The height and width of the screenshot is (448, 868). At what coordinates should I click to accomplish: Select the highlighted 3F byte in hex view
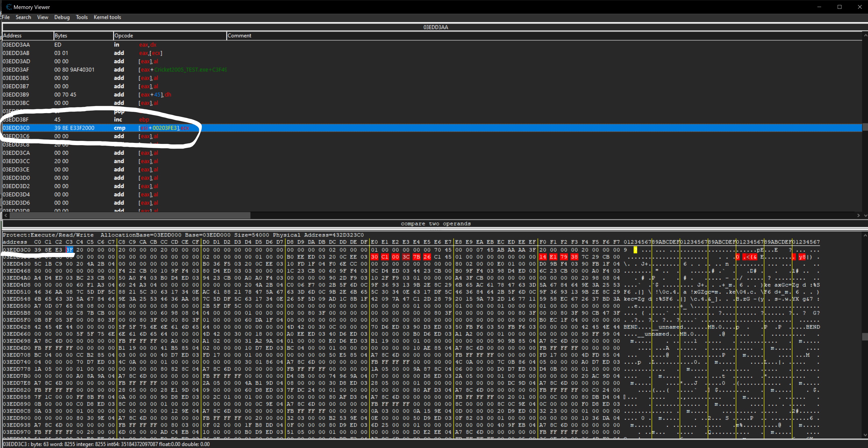pyautogui.click(x=69, y=250)
